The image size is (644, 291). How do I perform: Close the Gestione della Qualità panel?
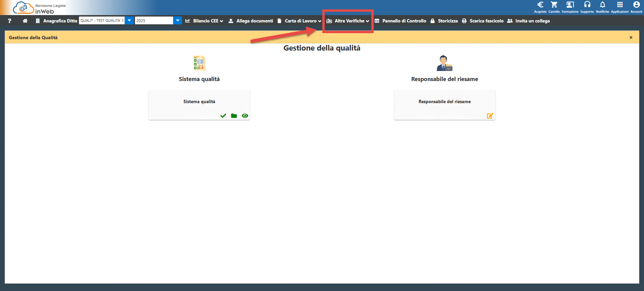point(631,38)
